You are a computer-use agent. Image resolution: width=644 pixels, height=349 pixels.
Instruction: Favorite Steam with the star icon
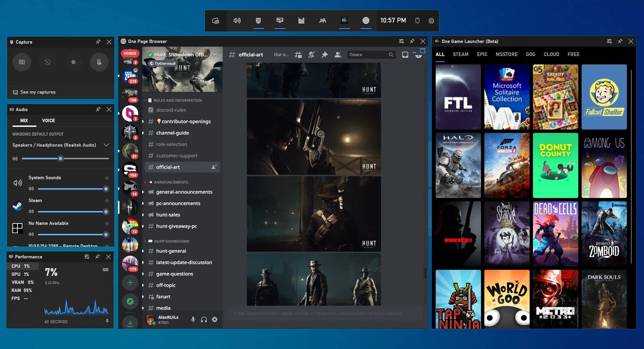click(107, 201)
